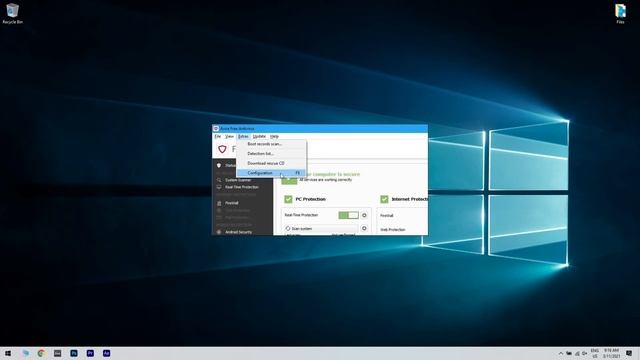
Task: Open the Help menu
Action: click(x=274, y=136)
